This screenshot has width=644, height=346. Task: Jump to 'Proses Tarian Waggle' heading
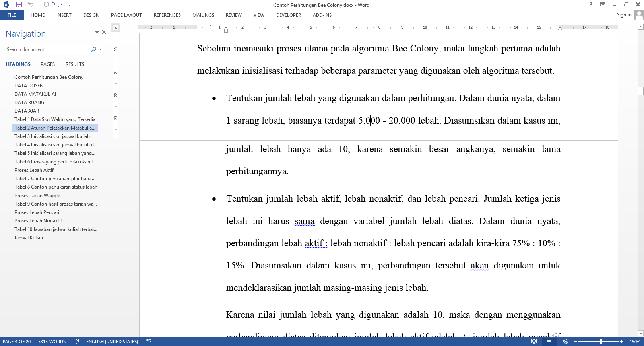coord(37,196)
